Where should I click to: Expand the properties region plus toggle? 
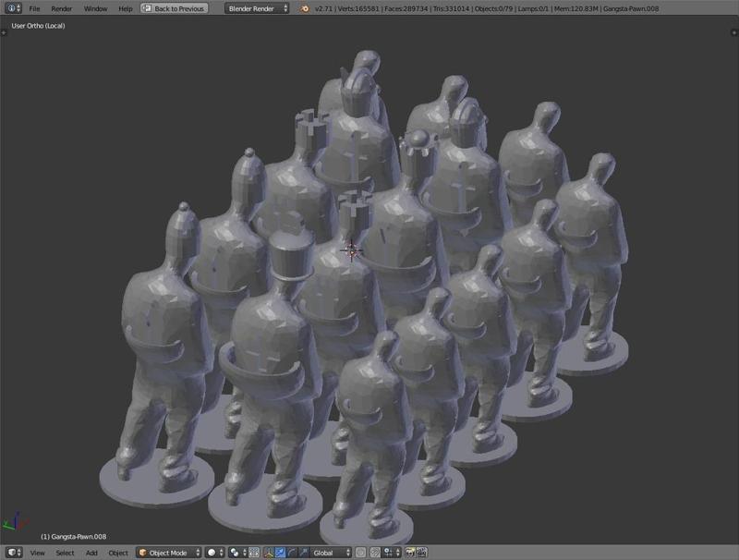point(733,32)
